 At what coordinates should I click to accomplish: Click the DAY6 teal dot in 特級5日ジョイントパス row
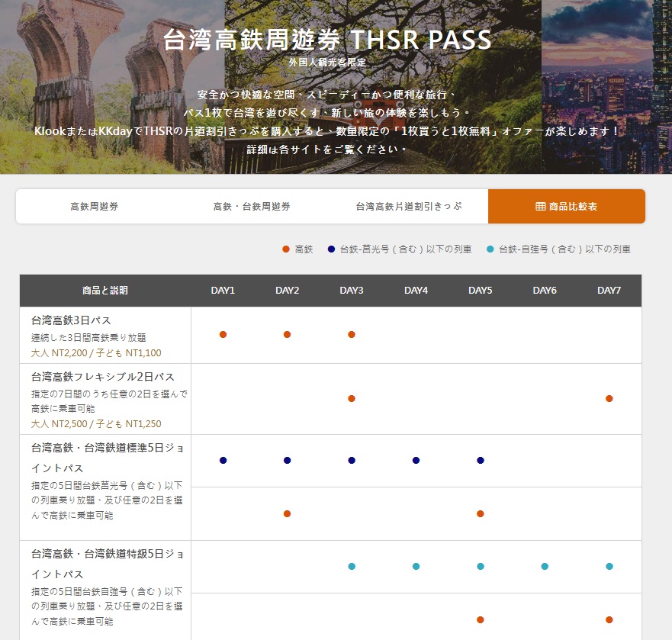point(545,566)
